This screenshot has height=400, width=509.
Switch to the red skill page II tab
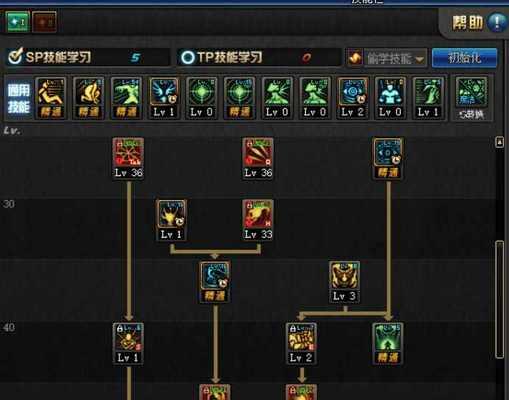tap(44, 22)
